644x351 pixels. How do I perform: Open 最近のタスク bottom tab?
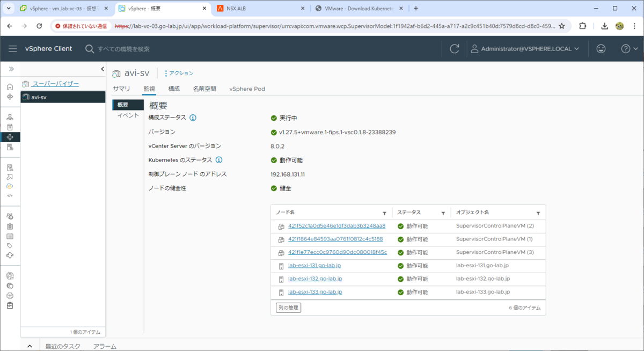pos(63,347)
